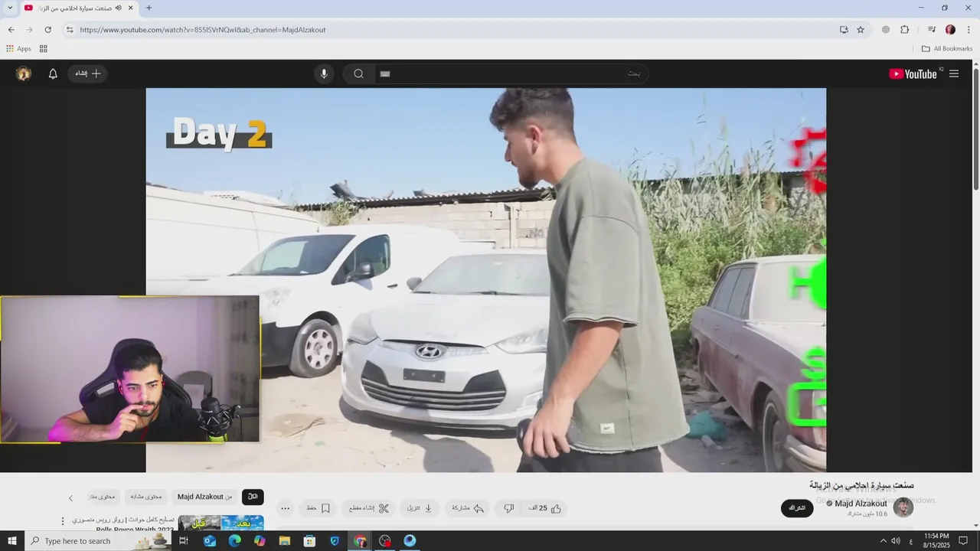The image size is (980, 551).
Task: Download the video with 'تنزيل' button
Action: click(x=420, y=508)
